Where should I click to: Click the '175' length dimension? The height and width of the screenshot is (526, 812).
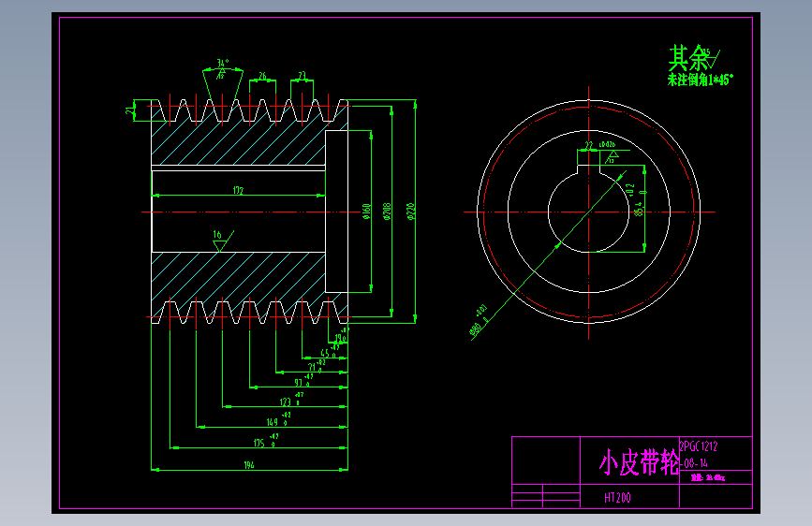click(x=259, y=443)
